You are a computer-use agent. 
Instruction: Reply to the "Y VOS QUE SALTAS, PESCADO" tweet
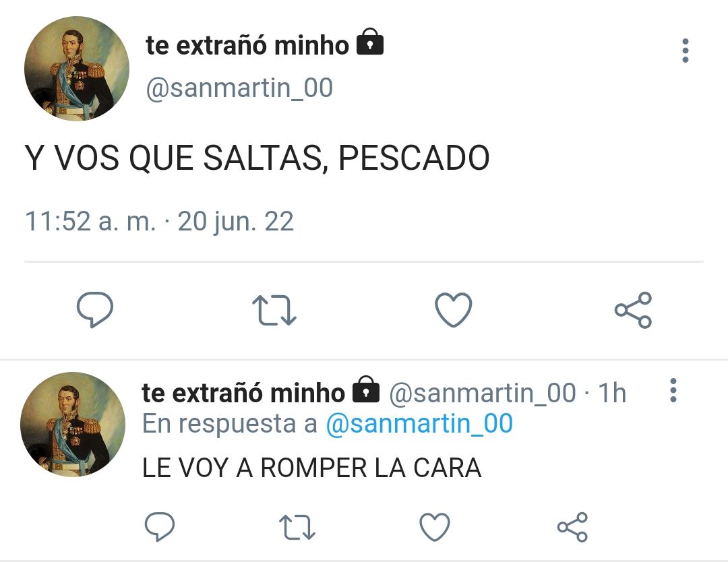(x=95, y=309)
